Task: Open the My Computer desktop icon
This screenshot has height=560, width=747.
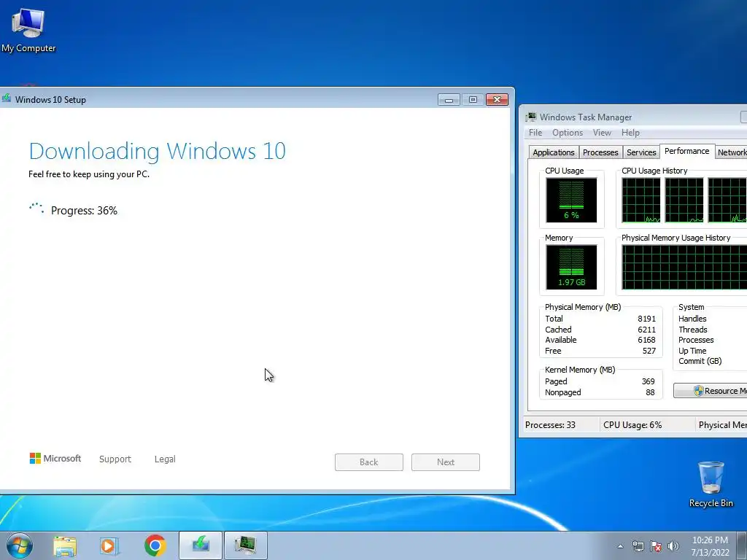Action: point(28,31)
